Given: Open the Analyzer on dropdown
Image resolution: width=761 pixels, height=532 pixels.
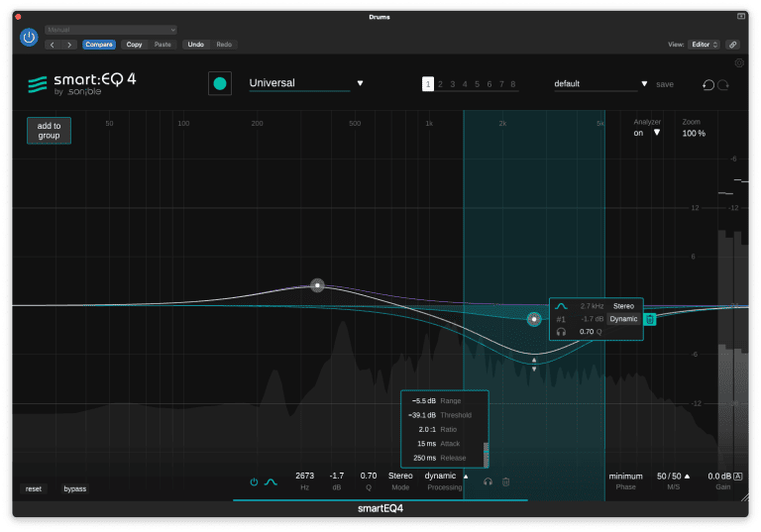Looking at the screenshot, I should (647, 133).
